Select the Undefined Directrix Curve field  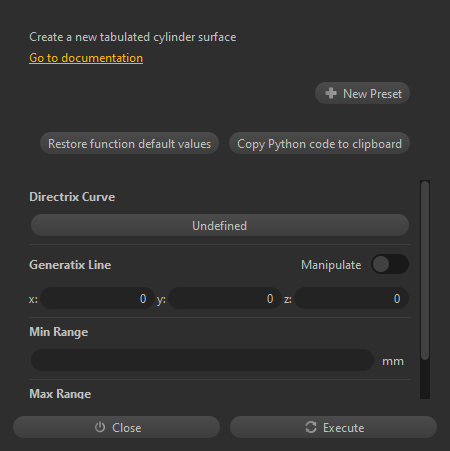[x=220, y=226]
